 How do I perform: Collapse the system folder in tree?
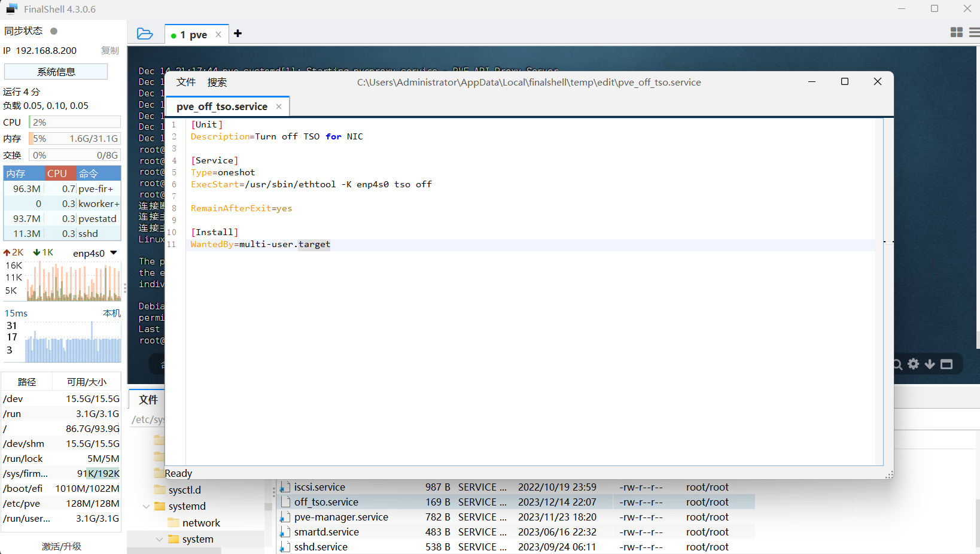point(159,540)
